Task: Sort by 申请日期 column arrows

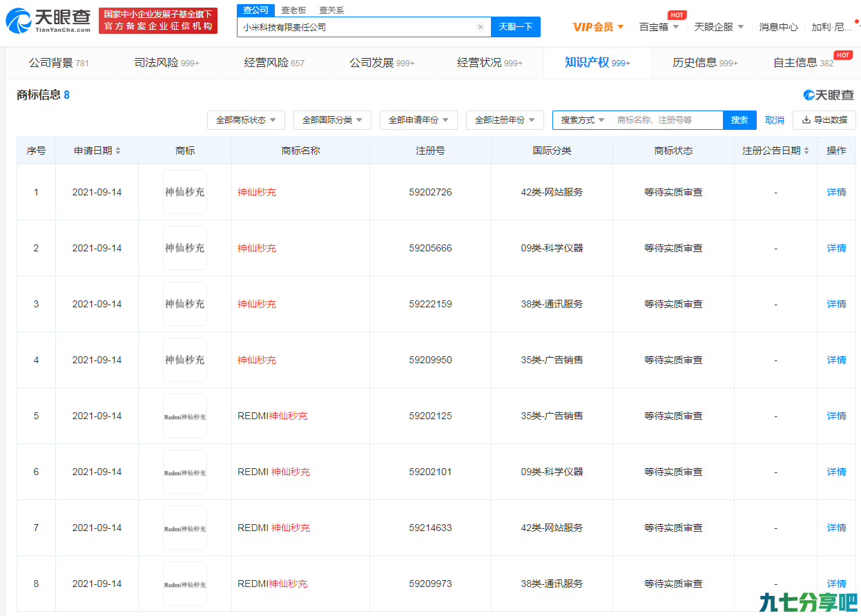Action: point(118,151)
